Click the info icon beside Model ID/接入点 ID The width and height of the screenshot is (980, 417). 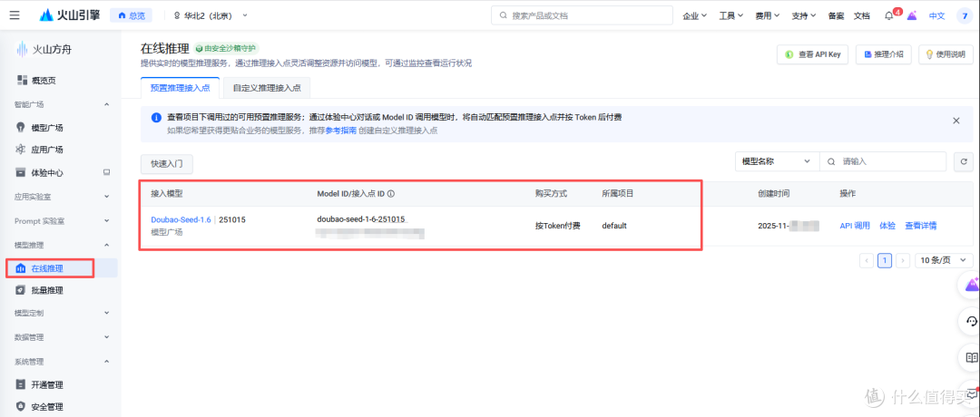coord(391,194)
